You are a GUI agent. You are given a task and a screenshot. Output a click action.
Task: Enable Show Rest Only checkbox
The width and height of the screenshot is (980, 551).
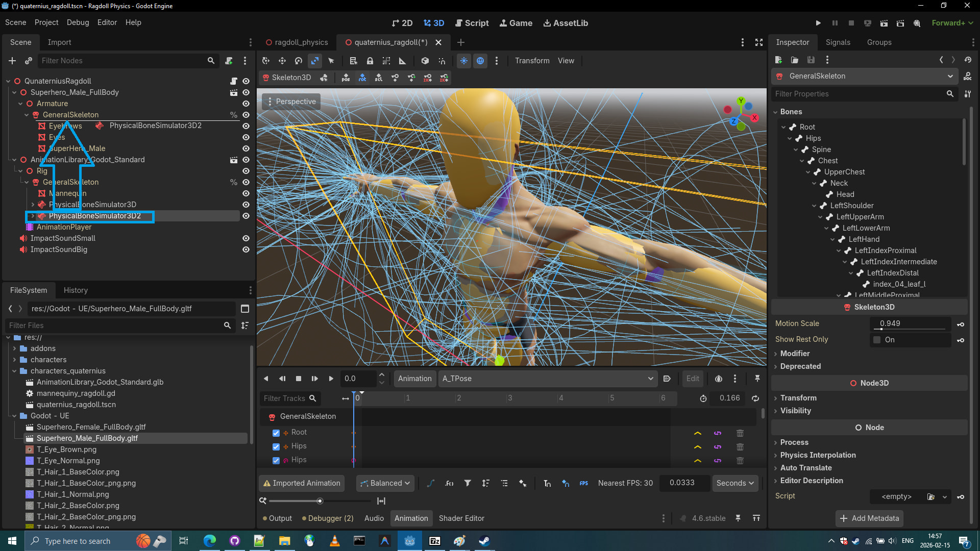click(877, 340)
